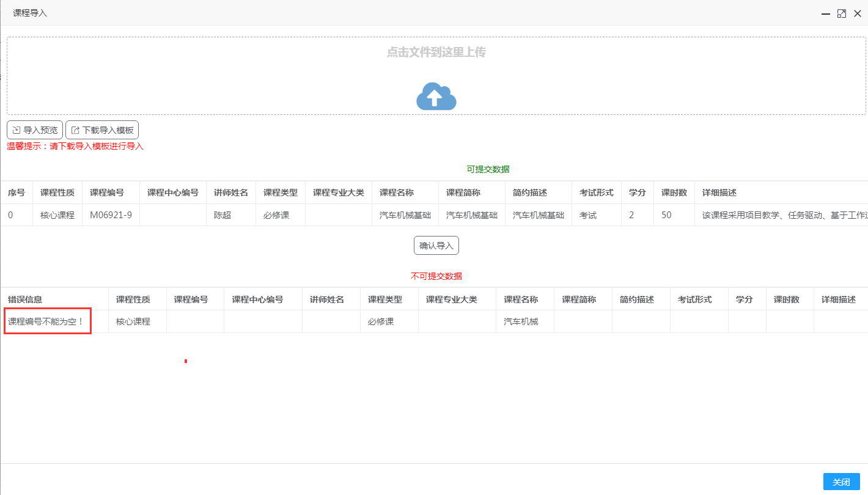Viewport: 868px width, 495px height.
Task: Click the cloud upload icon
Action: pos(436,97)
